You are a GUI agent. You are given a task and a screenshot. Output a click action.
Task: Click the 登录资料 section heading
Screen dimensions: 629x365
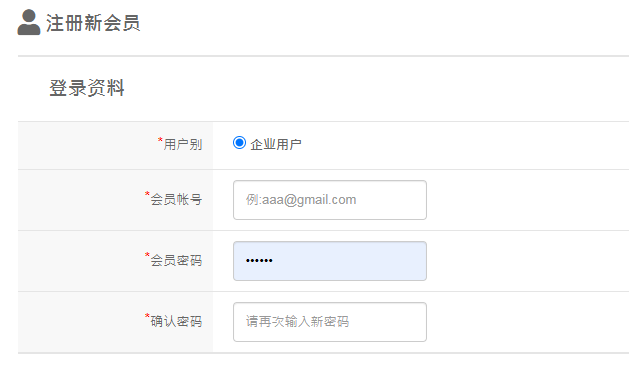pos(87,88)
